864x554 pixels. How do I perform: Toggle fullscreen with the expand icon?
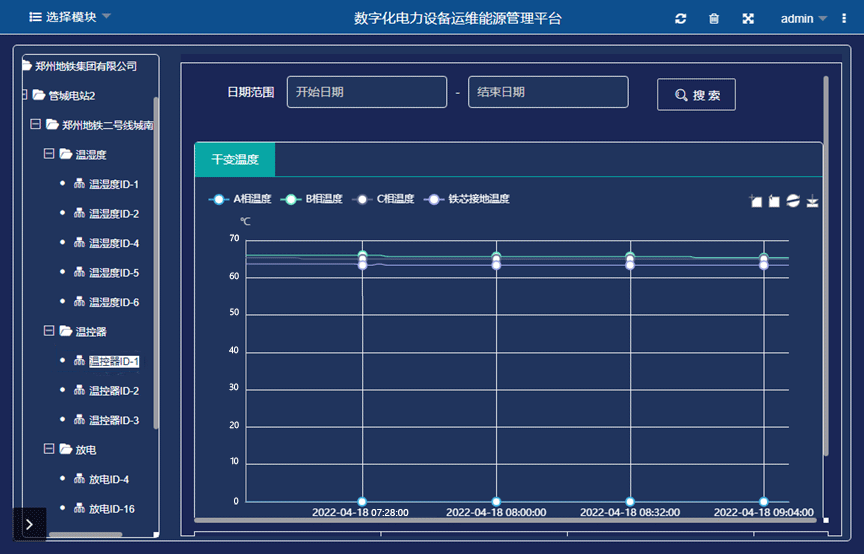pos(748,19)
